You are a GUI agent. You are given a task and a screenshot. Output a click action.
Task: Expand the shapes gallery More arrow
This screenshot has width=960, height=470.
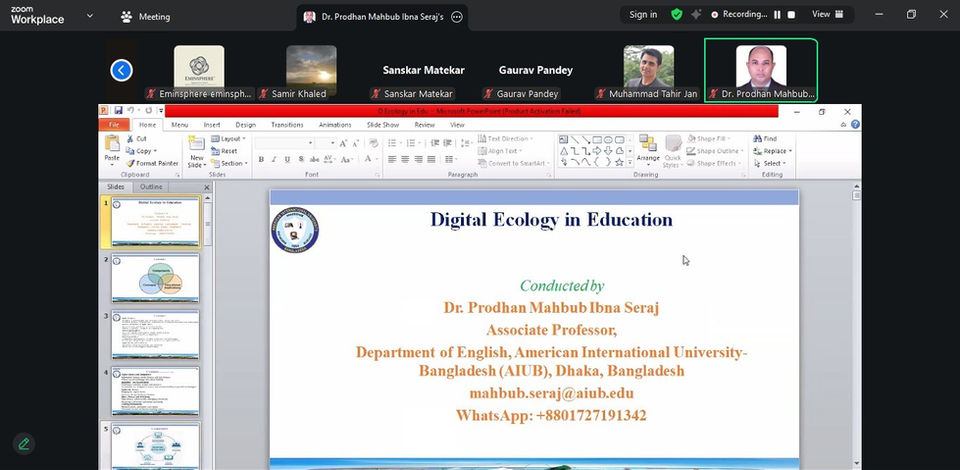[630, 162]
